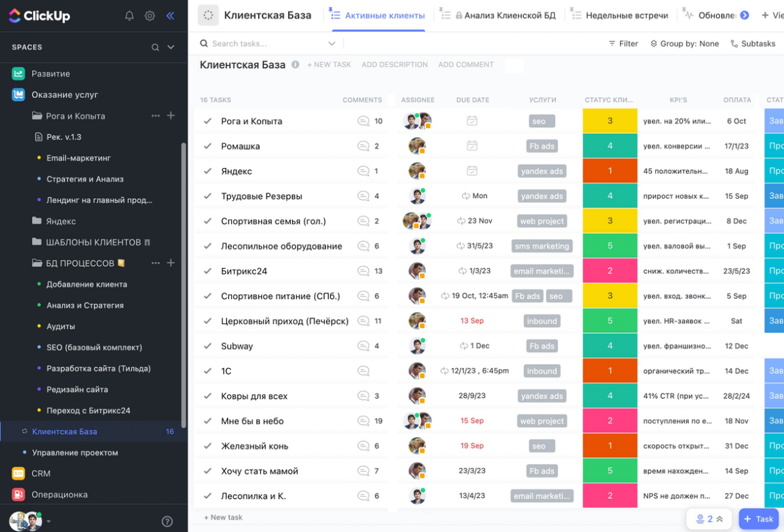Screen dimensions: 784x532
Task: Open the Операционка space icon
Action: point(19,495)
